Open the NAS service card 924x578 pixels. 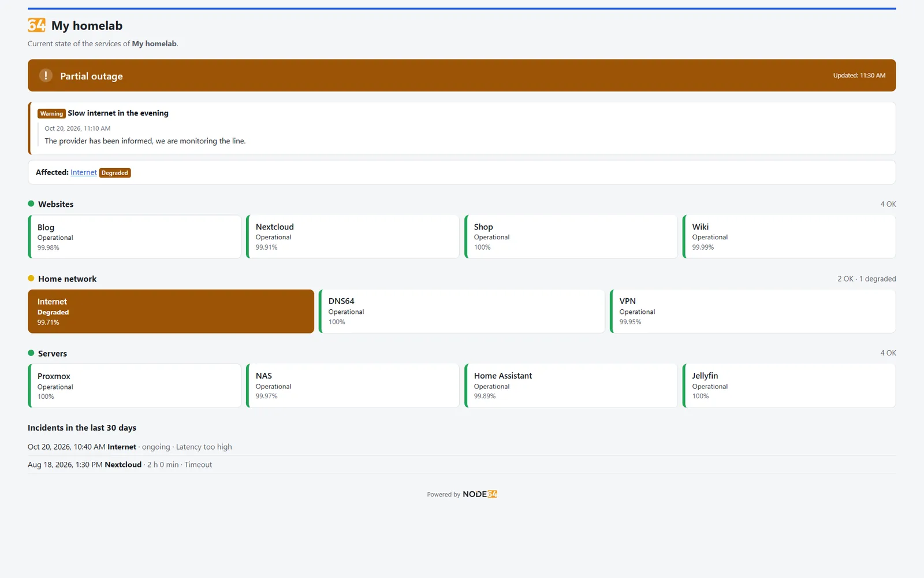point(353,386)
